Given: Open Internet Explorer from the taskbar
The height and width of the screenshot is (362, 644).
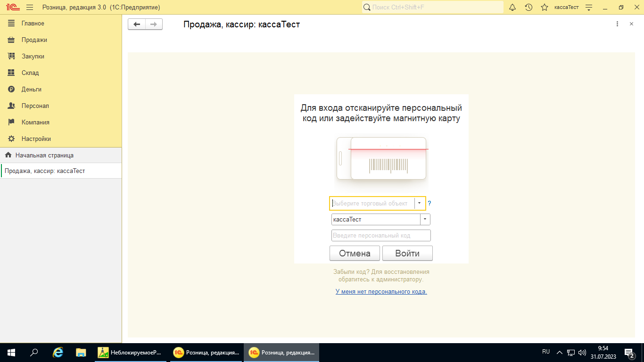Looking at the screenshot, I should (x=58, y=353).
